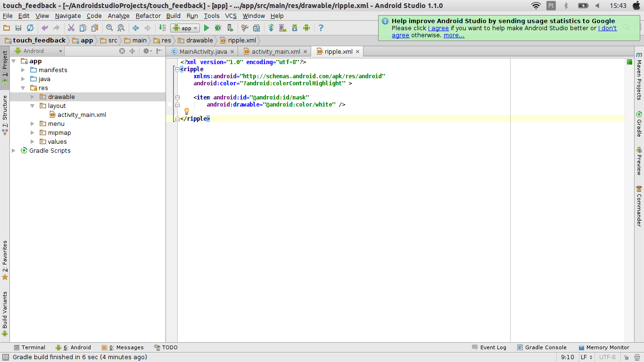Click the drawable breadcrumb in navigation bar

(x=195, y=40)
